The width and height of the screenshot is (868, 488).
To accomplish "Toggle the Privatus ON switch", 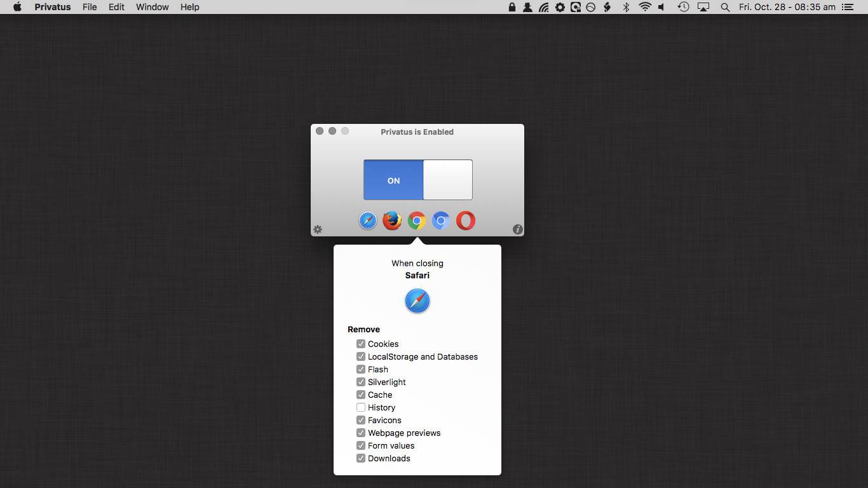I will (x=418, y=180).
